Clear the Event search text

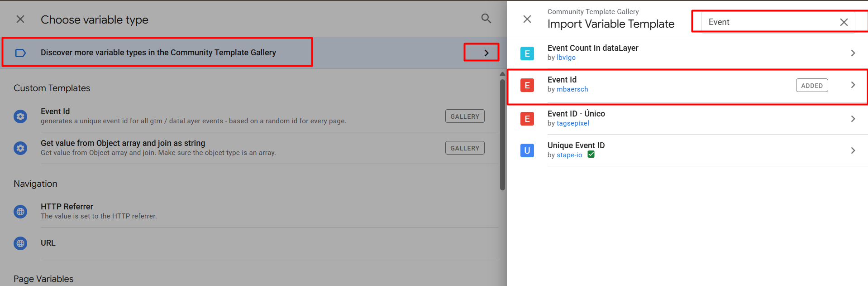844,22
